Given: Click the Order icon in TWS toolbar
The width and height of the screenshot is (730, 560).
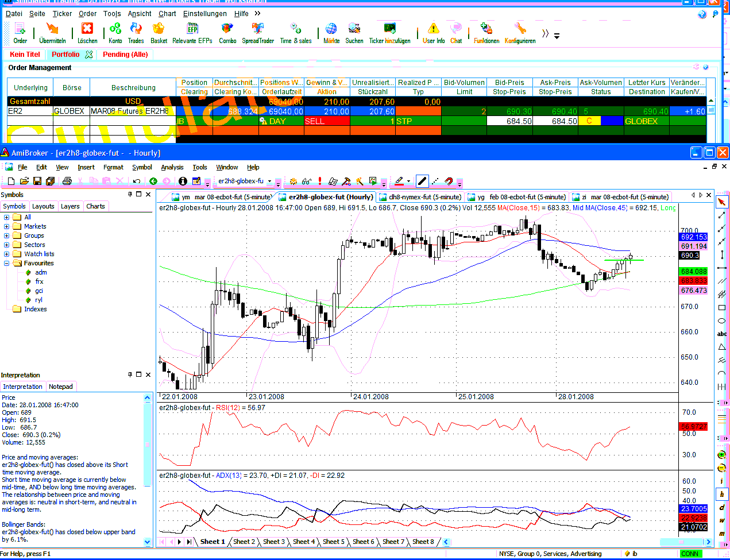Looking at the screenshot, I should coord(20,32).
